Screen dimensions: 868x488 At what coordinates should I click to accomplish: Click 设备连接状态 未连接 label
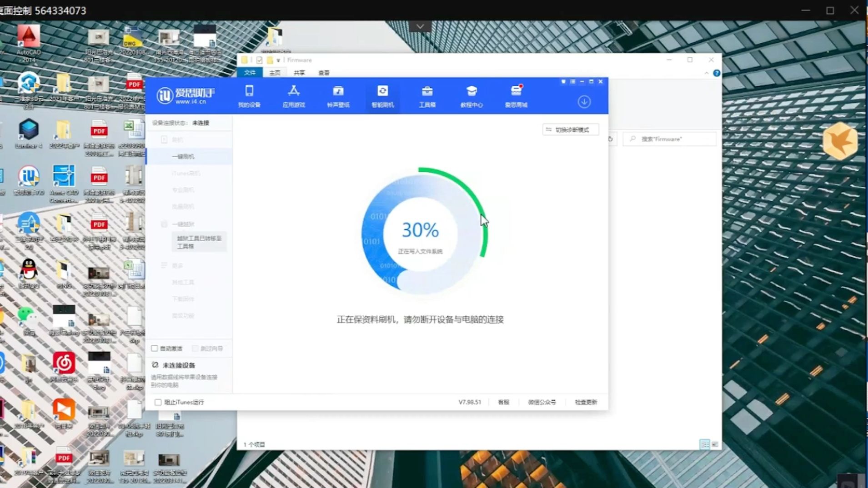[181, 123]
